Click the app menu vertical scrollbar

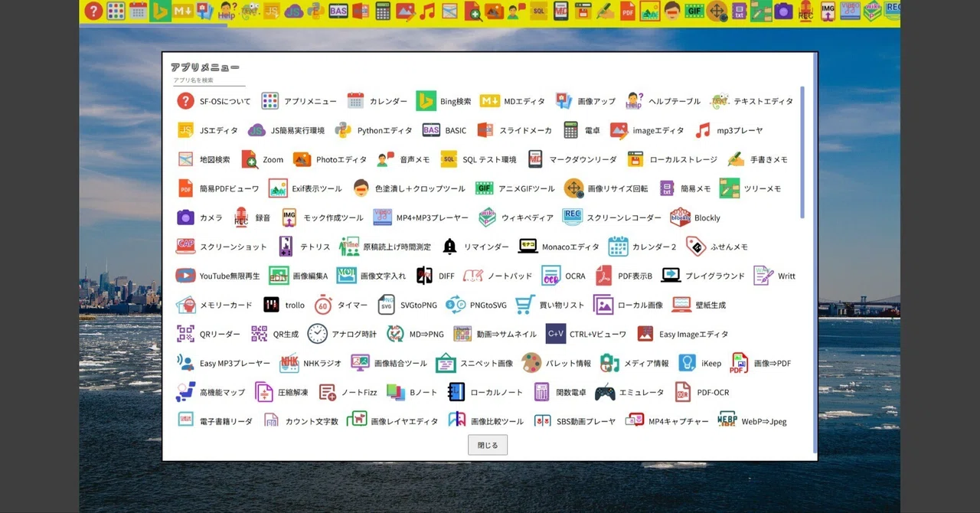(802, 153)
